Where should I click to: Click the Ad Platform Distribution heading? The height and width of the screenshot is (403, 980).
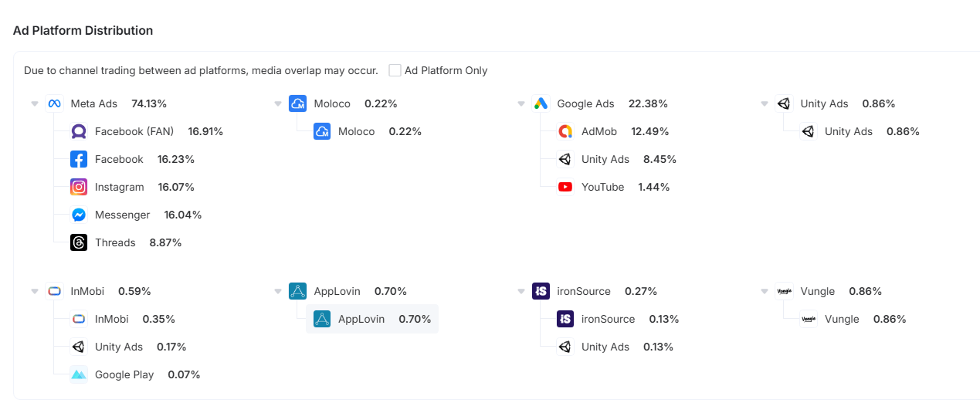83,31
